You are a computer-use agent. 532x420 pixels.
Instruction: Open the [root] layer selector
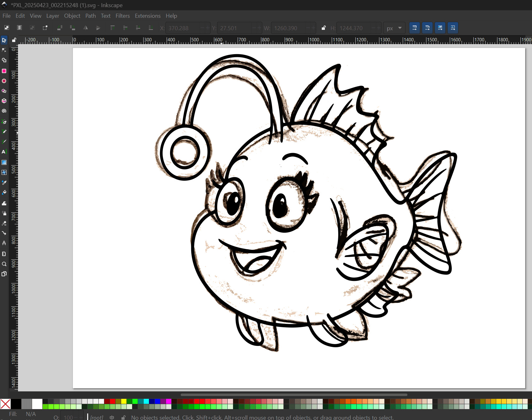pos(97,417)
